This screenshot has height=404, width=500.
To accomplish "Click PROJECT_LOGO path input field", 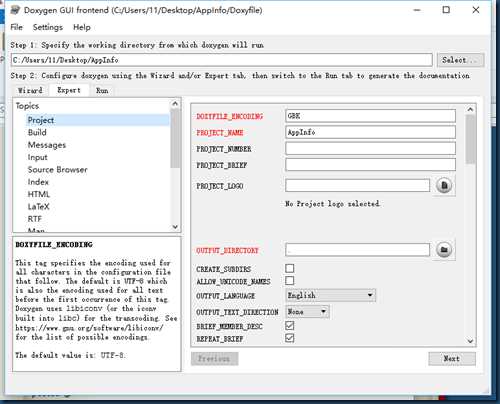I will (x=358, y=185).
